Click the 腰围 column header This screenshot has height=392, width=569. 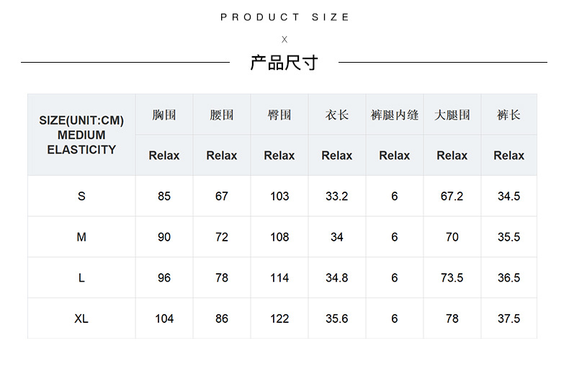pyautogui.click(x=222, y=115)
